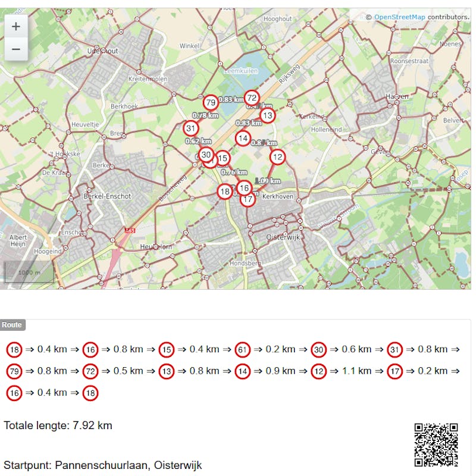Screen dimensions: 476x476
Task: Click the Startpunt Pannenschuurlaan, Oisterwijk text
Action: [103, 465]
